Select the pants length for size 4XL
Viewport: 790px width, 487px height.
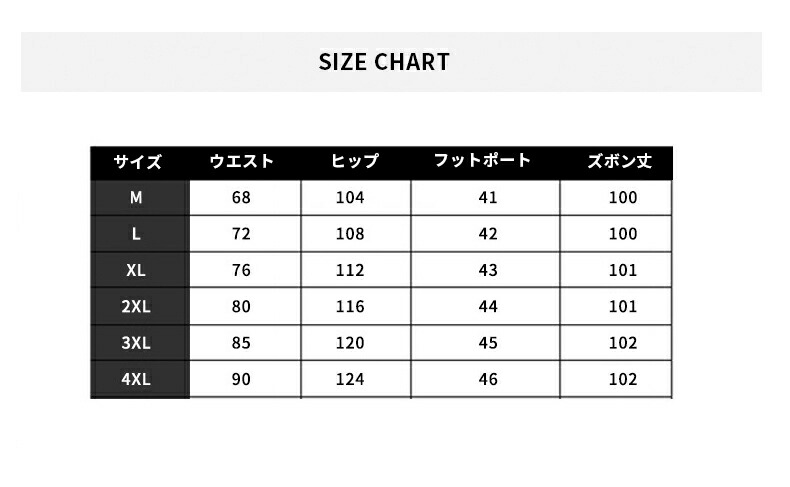pos(622,379)
